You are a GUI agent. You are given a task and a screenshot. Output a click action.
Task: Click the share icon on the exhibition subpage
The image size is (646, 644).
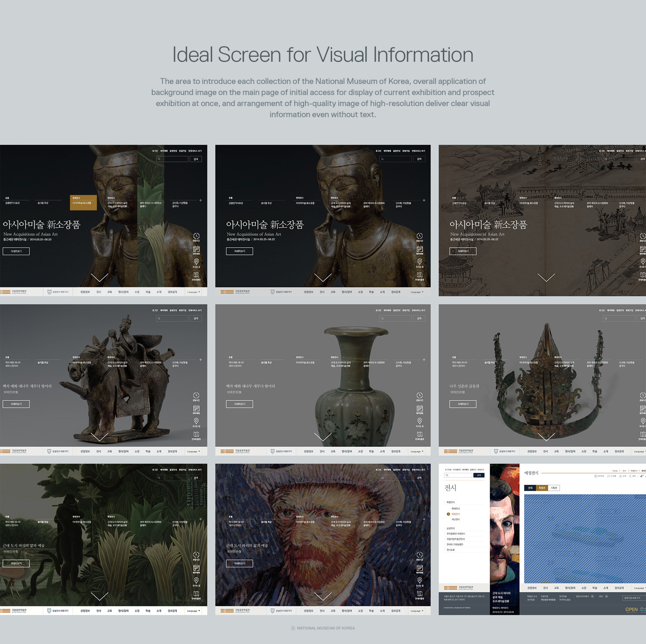630,476
